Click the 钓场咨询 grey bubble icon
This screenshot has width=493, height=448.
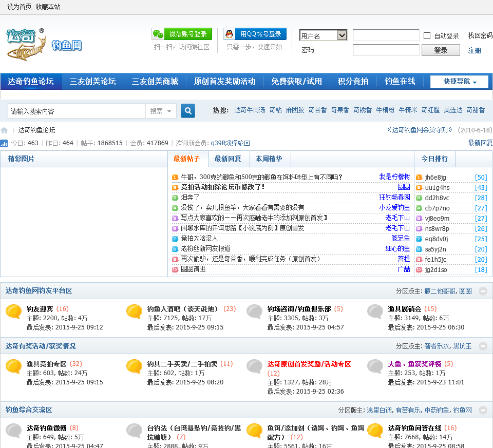point(255,311)
